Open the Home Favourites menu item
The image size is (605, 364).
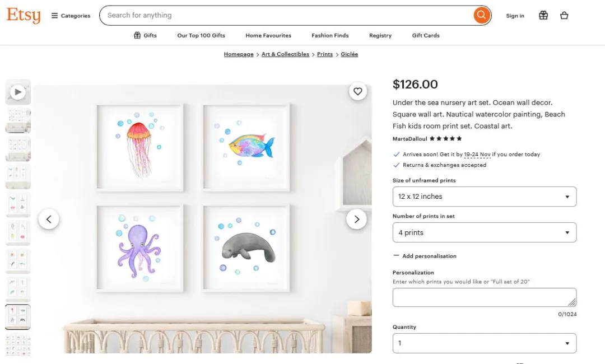tap(268, 35)
